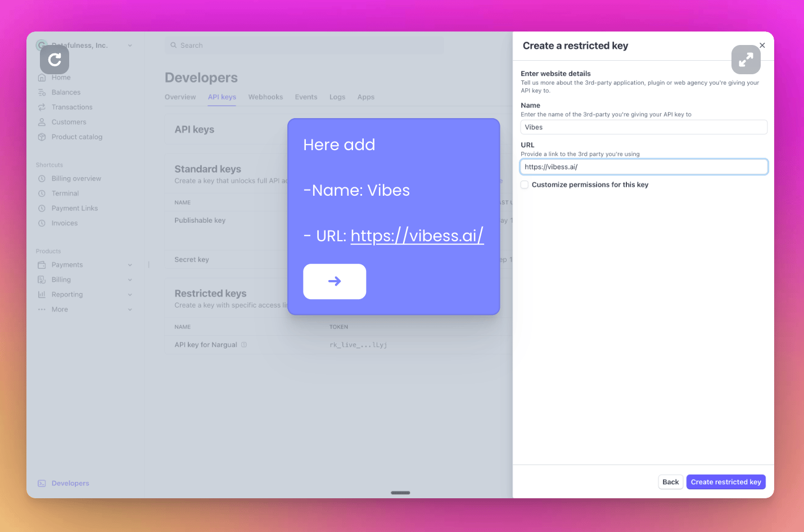Click the Back button
This screenshot has height=532, width=804.
(x=671, y=482)
